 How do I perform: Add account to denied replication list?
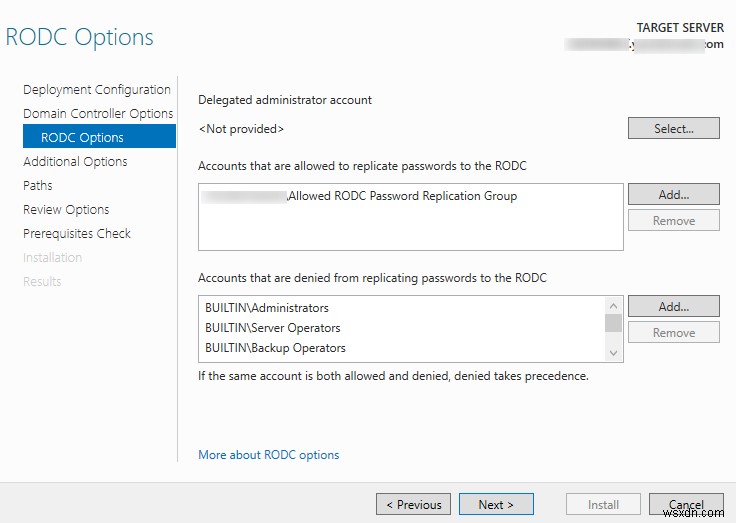tap(674, 306)
